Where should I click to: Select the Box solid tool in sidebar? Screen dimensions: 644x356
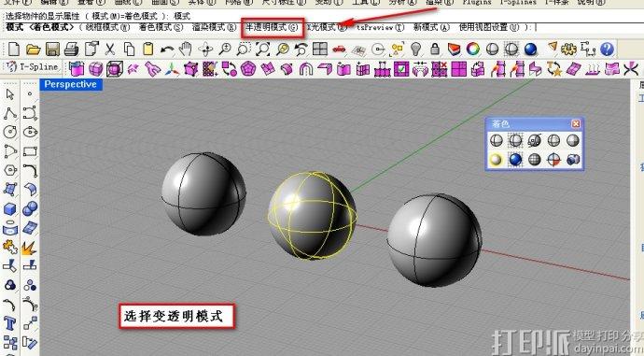click(10, 208)
